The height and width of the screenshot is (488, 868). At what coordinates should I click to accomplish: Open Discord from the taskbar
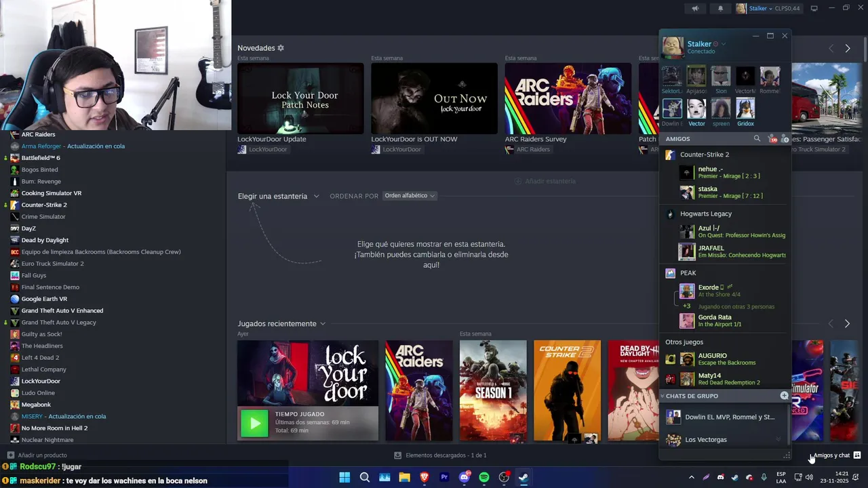coord(465,477)
